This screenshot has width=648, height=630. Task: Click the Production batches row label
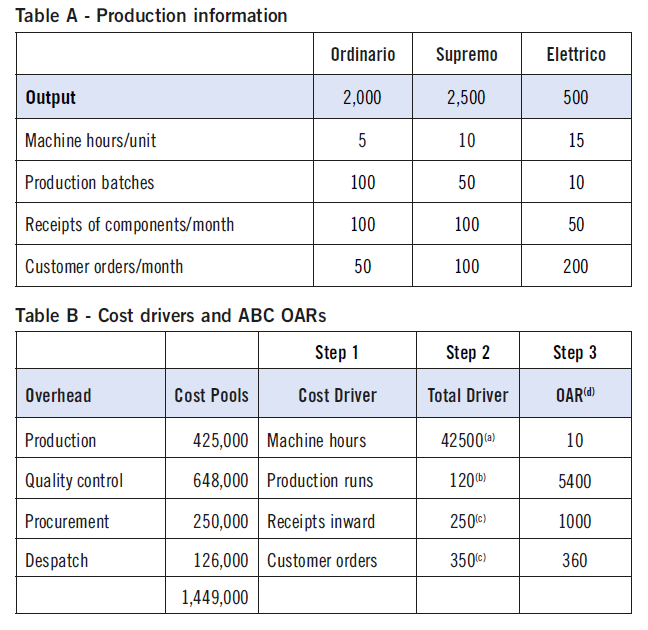[x=90, y=183]
